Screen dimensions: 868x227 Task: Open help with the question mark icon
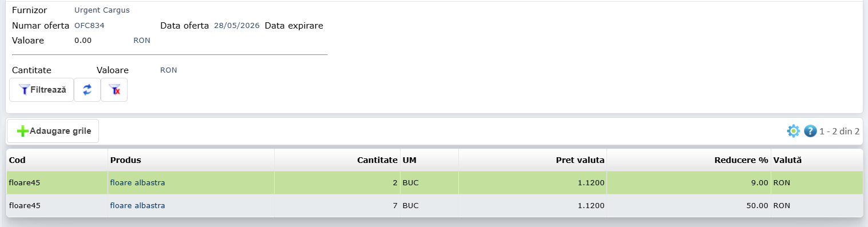[x=810, y=131]
